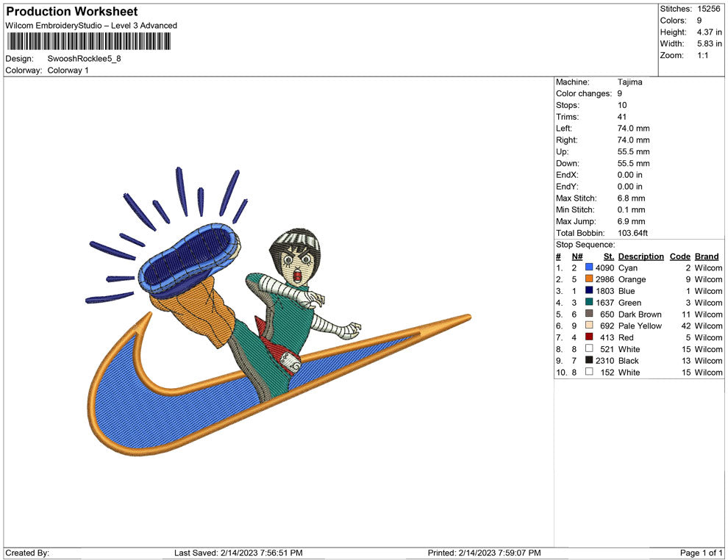Click the Trims value 41

pyautogui.click(x=621, y=117)
